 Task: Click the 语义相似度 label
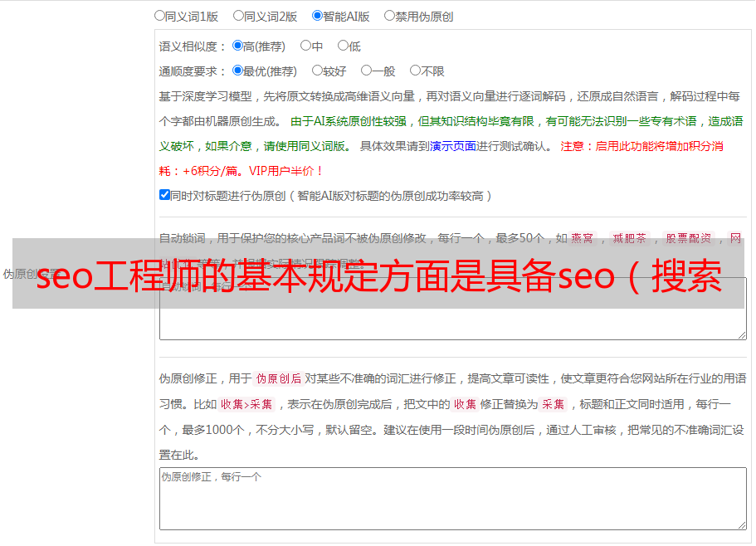click(x=193, y=46)
